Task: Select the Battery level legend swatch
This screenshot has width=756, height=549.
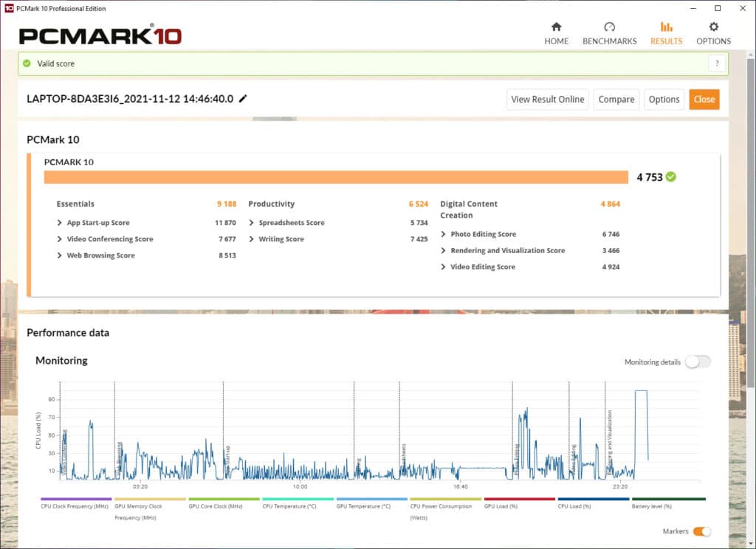Action: point(669,500)
